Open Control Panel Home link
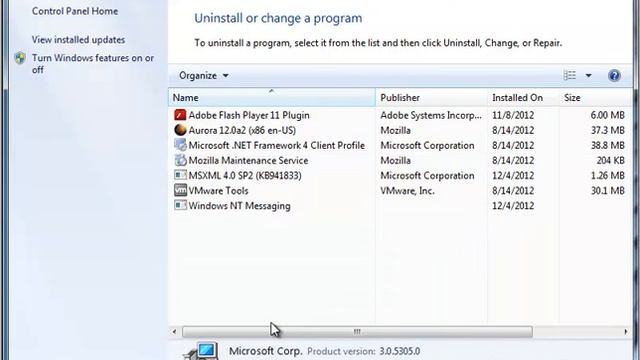The height and width of the screenshot is (360, 640). click(x=75, y=11)
